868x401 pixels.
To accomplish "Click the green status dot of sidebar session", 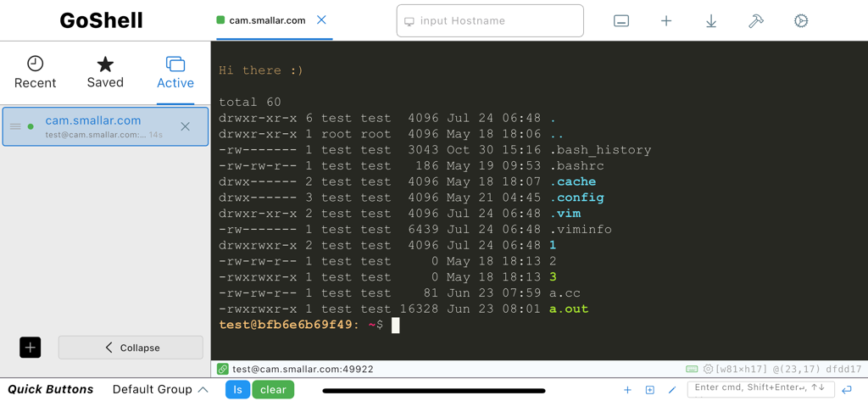I will tap(31, 126).
